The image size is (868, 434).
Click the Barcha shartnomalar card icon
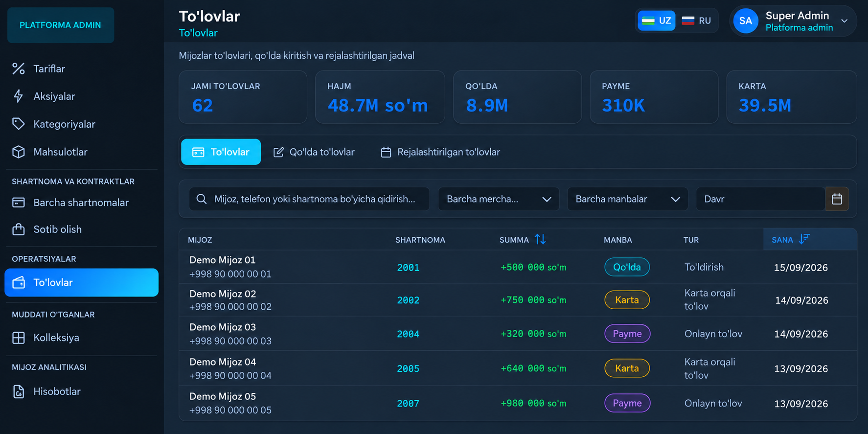(x=19, y=203)
